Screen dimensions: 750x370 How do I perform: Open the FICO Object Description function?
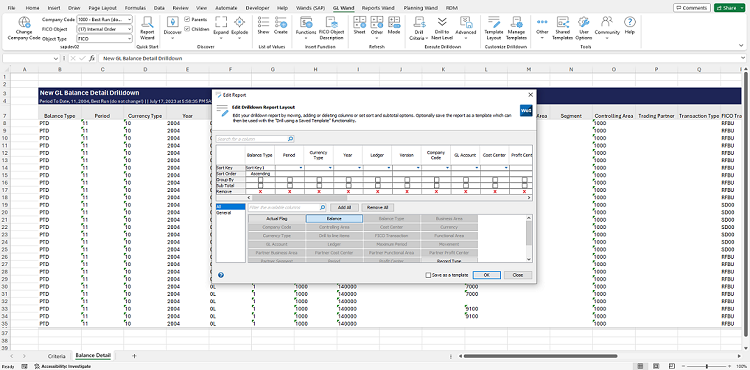[331, 28]
